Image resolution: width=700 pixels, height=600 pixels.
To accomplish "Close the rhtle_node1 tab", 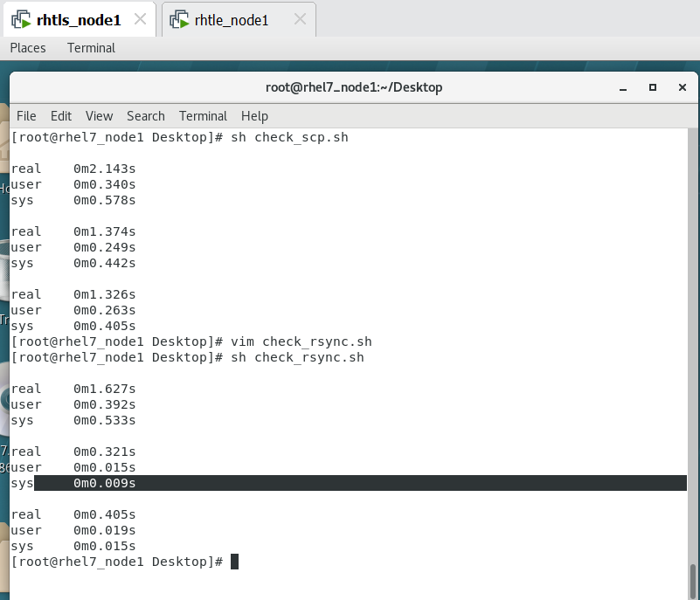I will point(300,19).
